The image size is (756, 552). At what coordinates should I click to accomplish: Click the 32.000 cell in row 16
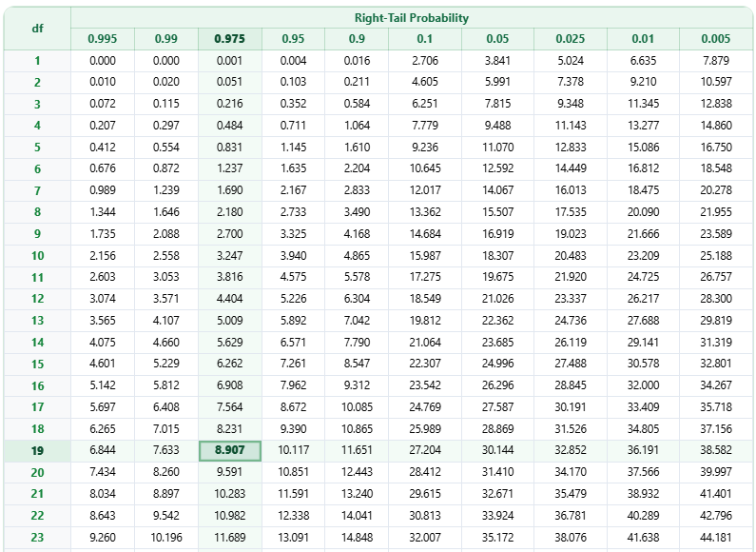(x=643, y=385)
